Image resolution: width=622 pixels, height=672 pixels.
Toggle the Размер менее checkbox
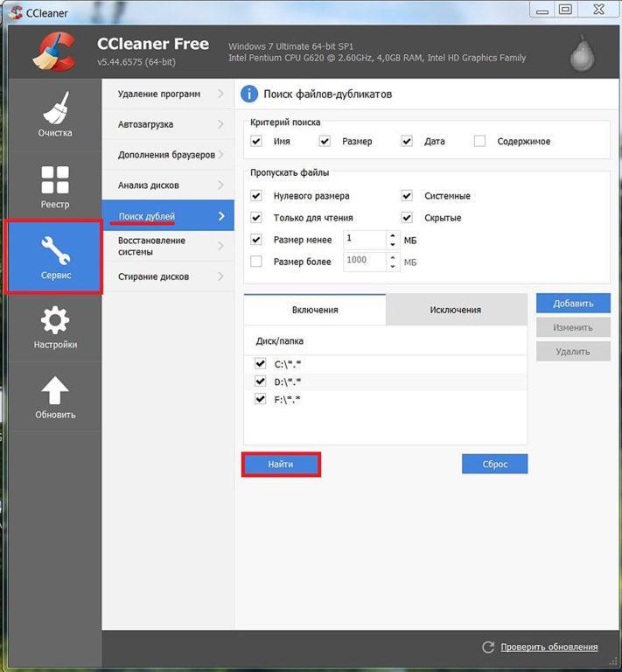pyautogui.click(x=256, y=240)
